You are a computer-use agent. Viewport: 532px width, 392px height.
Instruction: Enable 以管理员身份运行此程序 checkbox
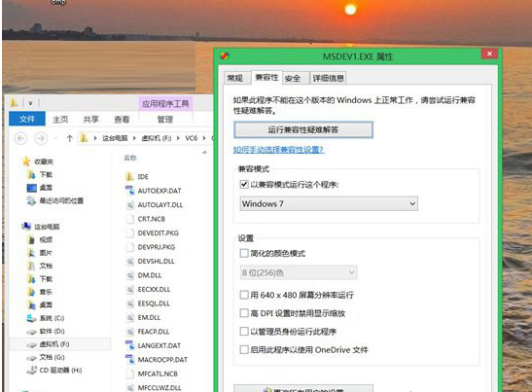pos(244,332)
